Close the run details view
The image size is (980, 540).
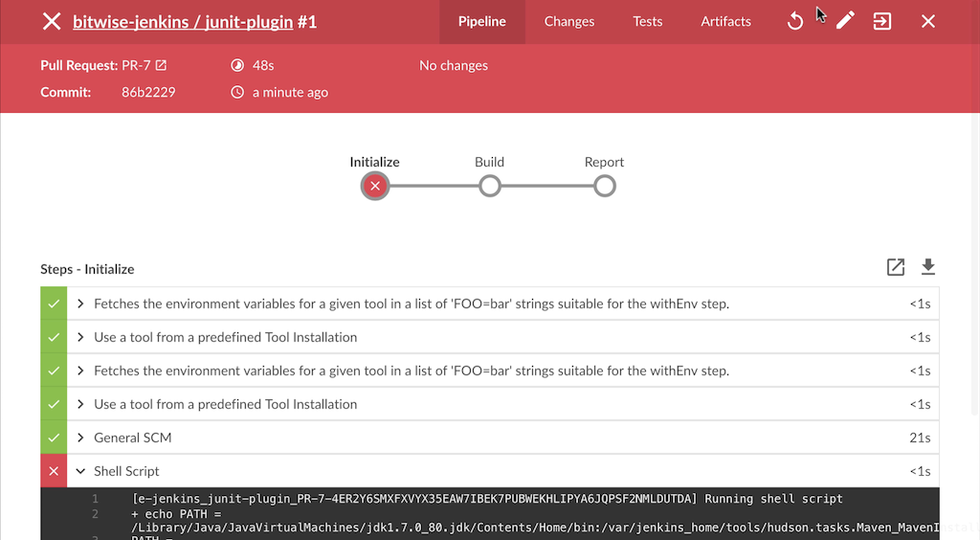tap(928, 21)
